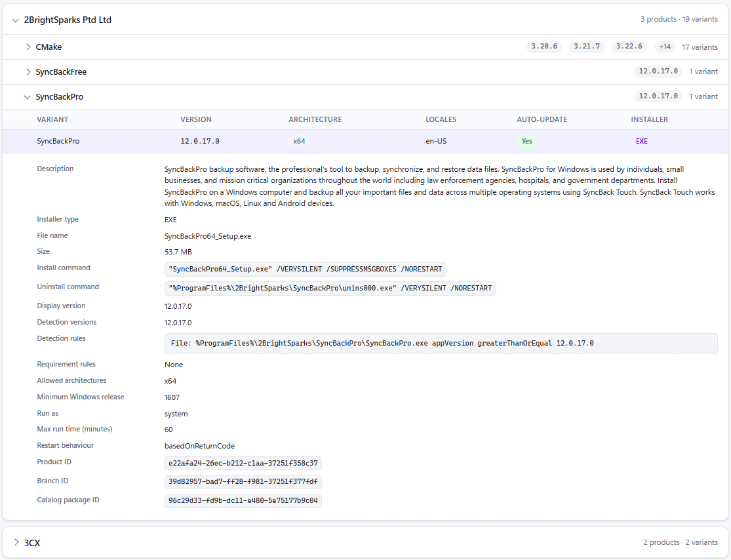Select the Uninstall command code box
The width and height of the screenshot is (731, 560).
click(x=330, y=288)
